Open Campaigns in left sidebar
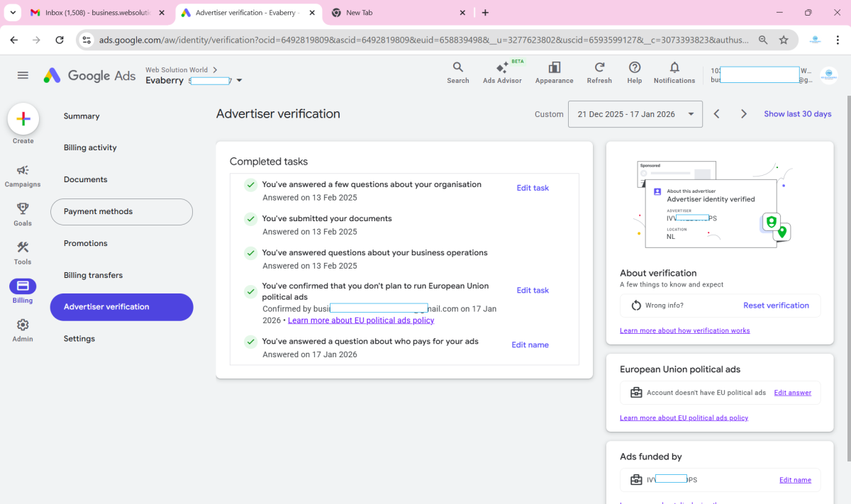 tap(23, 175)
